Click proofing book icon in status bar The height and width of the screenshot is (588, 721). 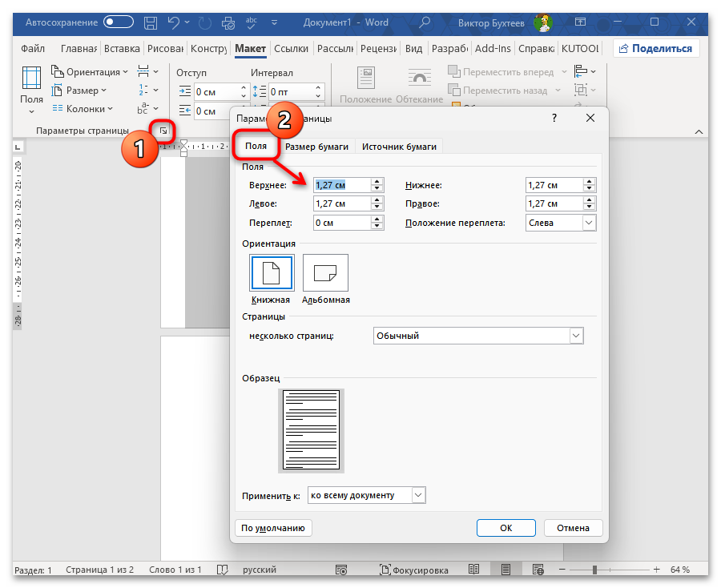point(221,570)
